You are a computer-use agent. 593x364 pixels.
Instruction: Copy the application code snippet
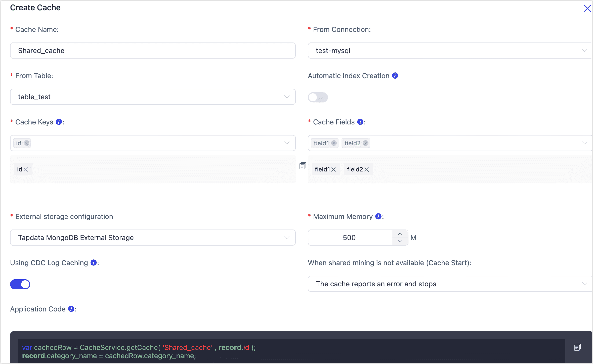577,347
